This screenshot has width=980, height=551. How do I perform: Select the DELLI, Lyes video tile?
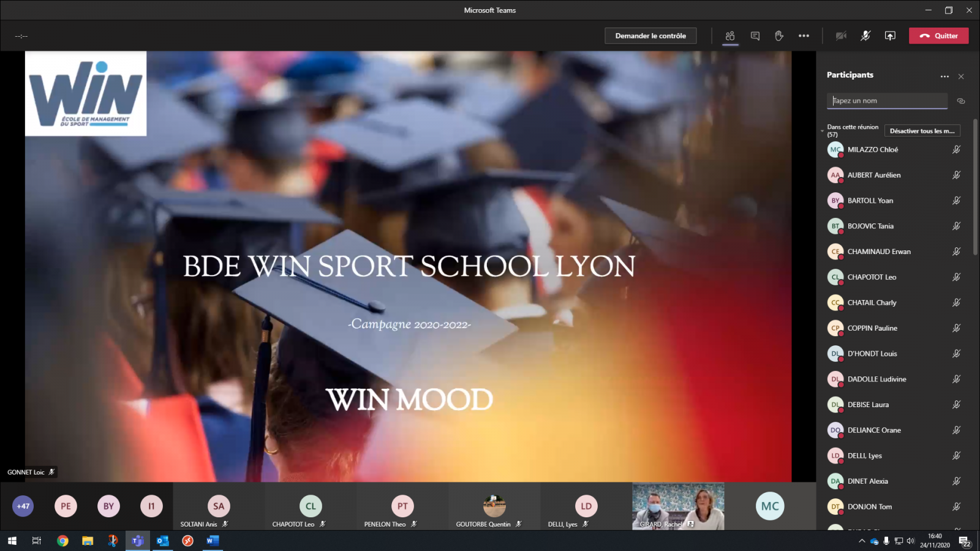click(x=586, y=506)
